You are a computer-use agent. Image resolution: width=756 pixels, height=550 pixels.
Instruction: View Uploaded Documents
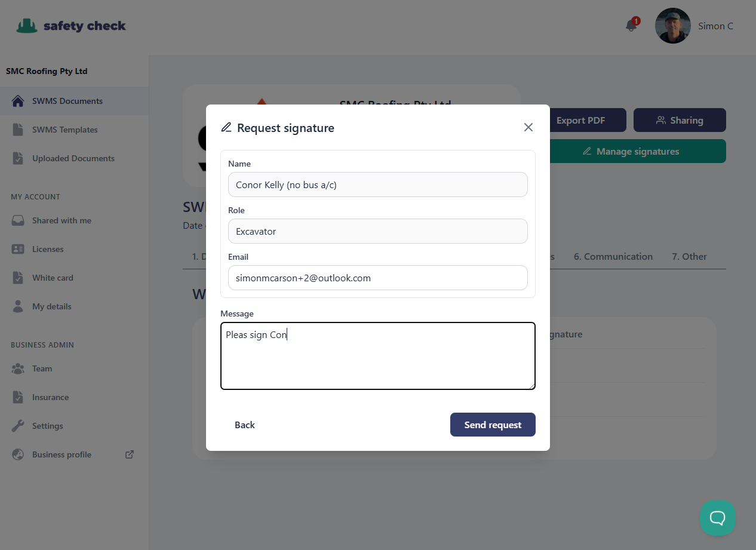pyautogui.click(x=73, y=158)
